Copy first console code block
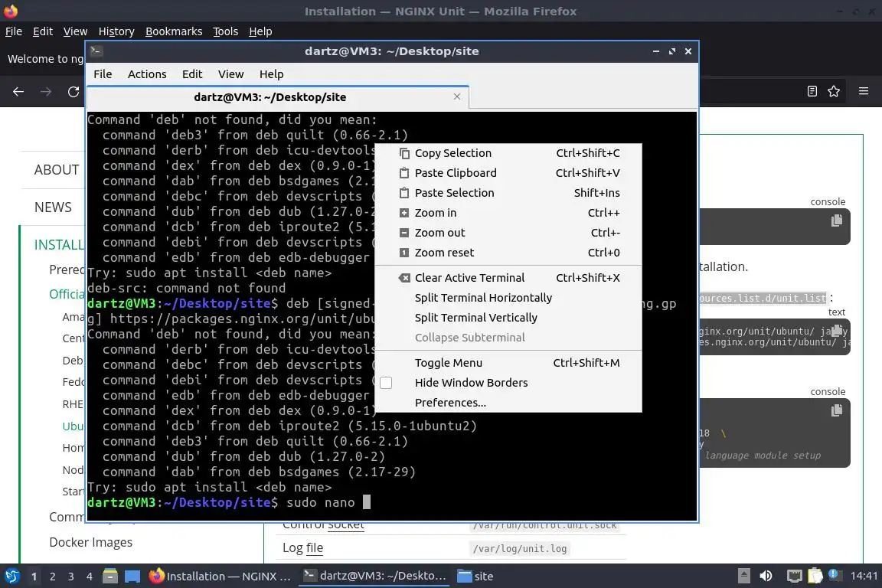This screenshot has height=588, width=882. point(836,220)
